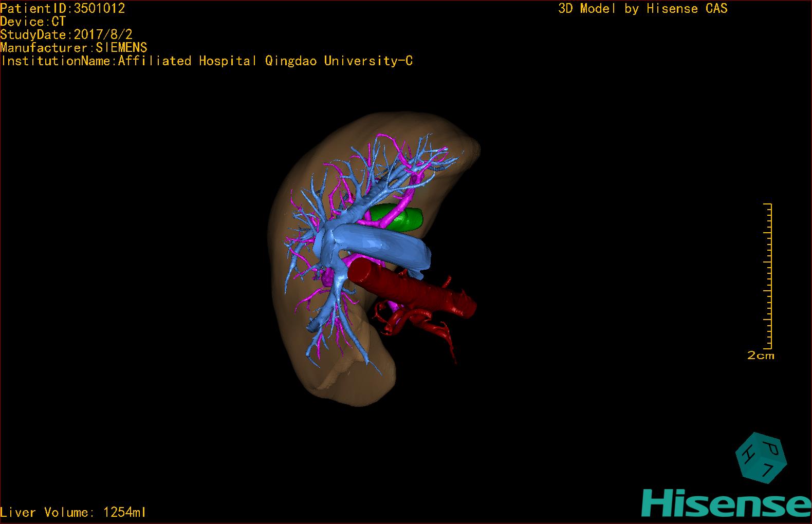Viewport: 812px width, 524px height.
Task: Click the StudyDate:2017/8/2 text
Action: pos(66,34)
